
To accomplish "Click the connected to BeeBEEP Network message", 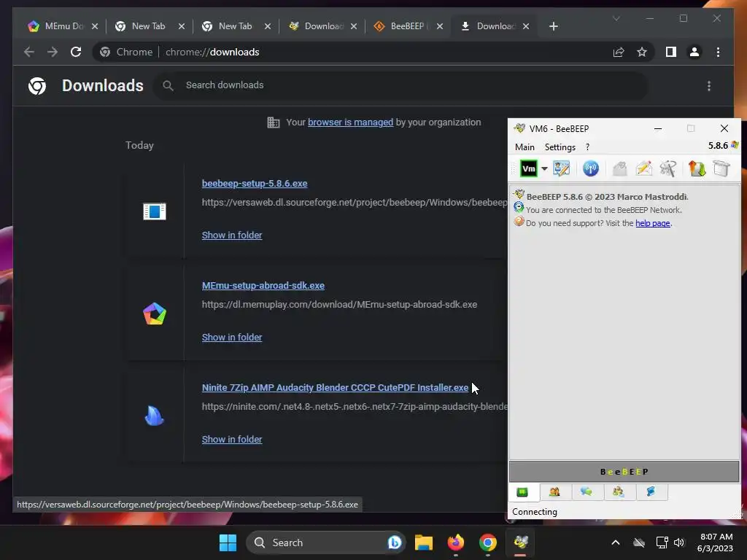I will click(603, 210).
